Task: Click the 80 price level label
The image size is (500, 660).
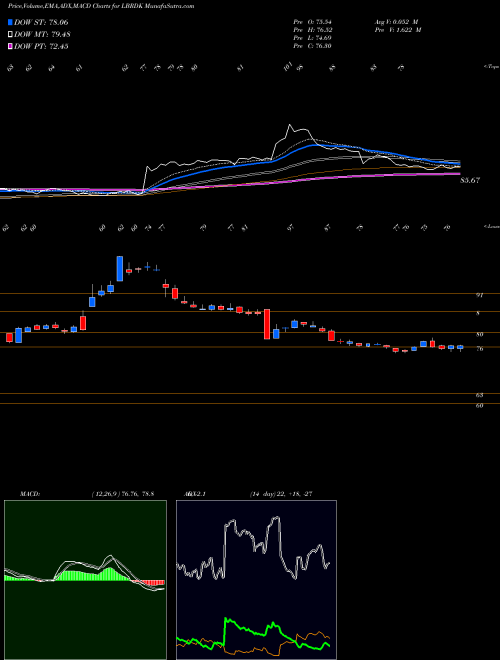Action: (479, 335)
